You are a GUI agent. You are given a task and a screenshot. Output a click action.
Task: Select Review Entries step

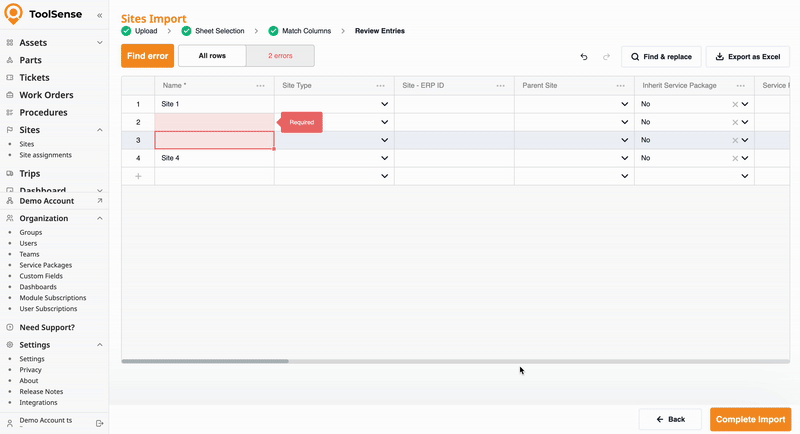pyautogui.click(x=380, y=31)
